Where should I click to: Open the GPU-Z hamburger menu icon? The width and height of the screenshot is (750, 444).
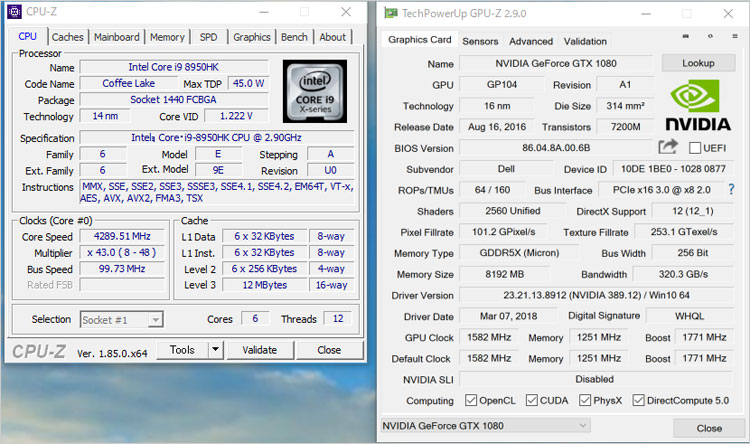[x=735, y=36]
